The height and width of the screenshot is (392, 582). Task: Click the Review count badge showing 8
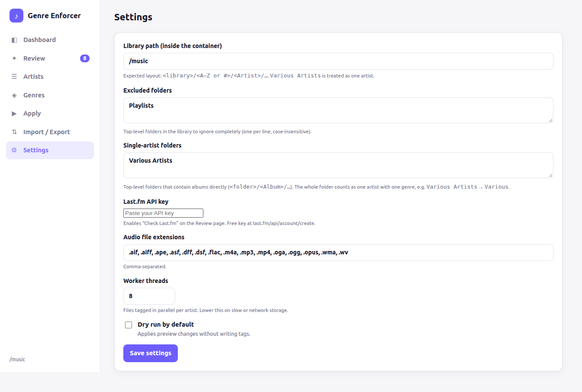click(85, 58)
